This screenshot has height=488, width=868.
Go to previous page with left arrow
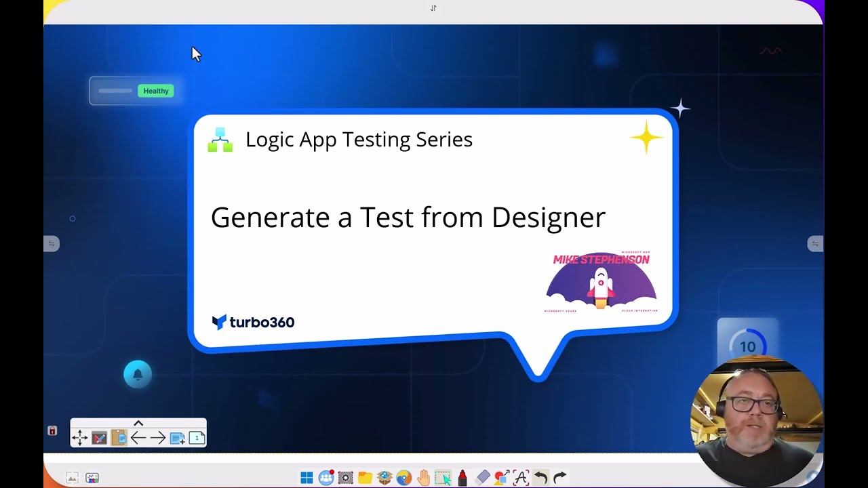point(138,438)
